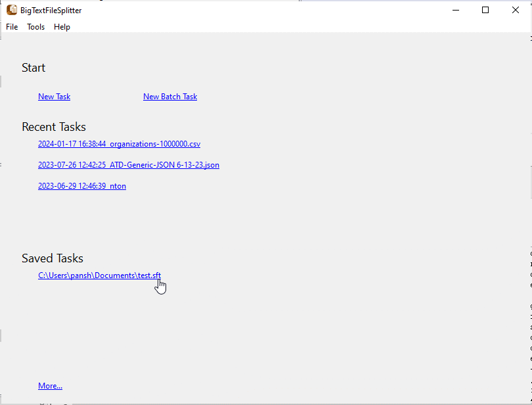This screenshot has width=532, height=405.
Task: Open the File menu
Action: pos(12,27)
